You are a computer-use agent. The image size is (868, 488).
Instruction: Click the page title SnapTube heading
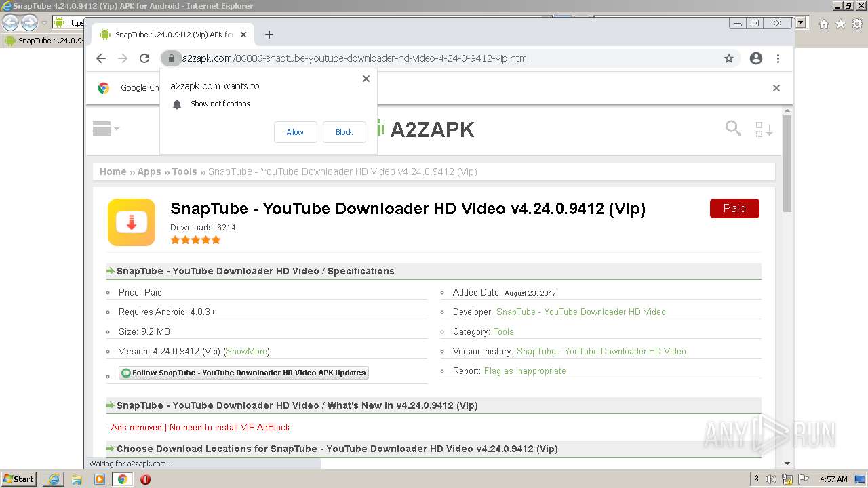[408, 208]
